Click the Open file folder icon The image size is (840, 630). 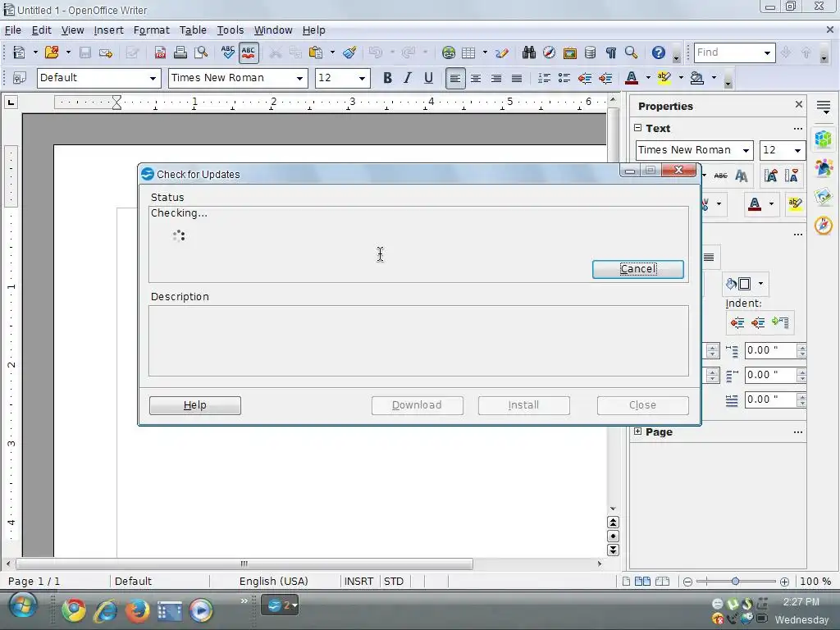coord(52,52)
